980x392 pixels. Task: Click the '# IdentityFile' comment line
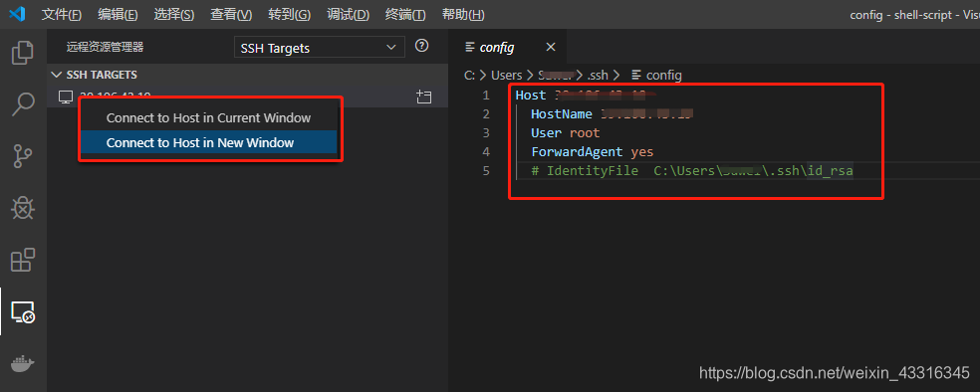[x=692, y=170]
